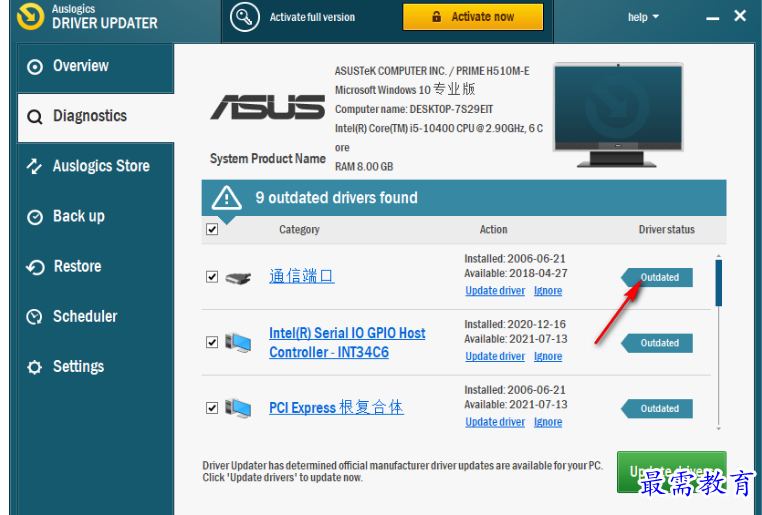The width and height of the screenshot is (762, 515).
Task: Click the scroll up arrow of driver list
Action: coord(719,256)
